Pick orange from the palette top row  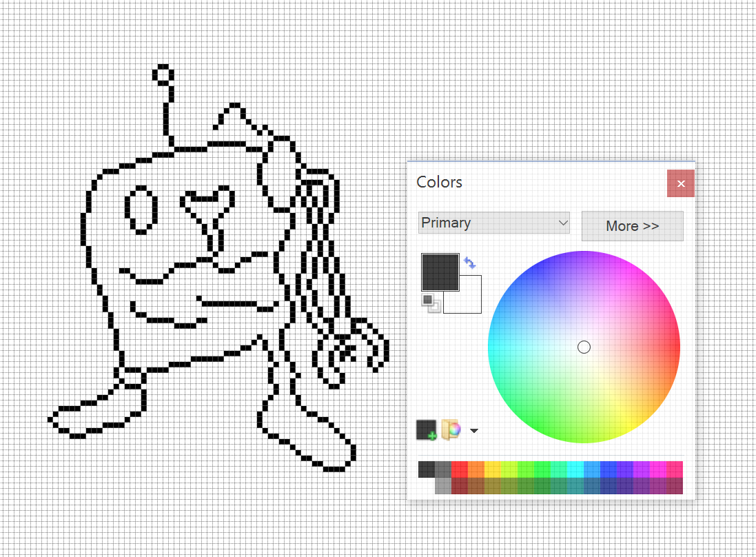click(x=476, y=469)
